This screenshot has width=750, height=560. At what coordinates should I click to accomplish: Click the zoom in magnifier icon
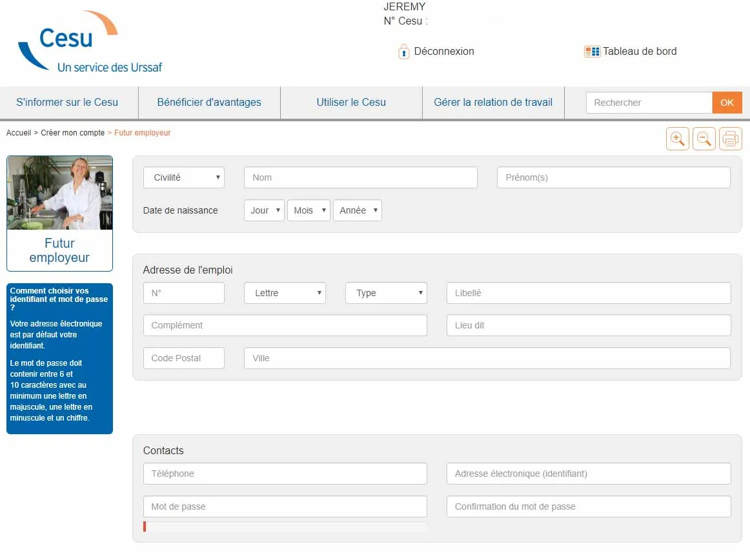pyautogui.click(x=677, y=138)
